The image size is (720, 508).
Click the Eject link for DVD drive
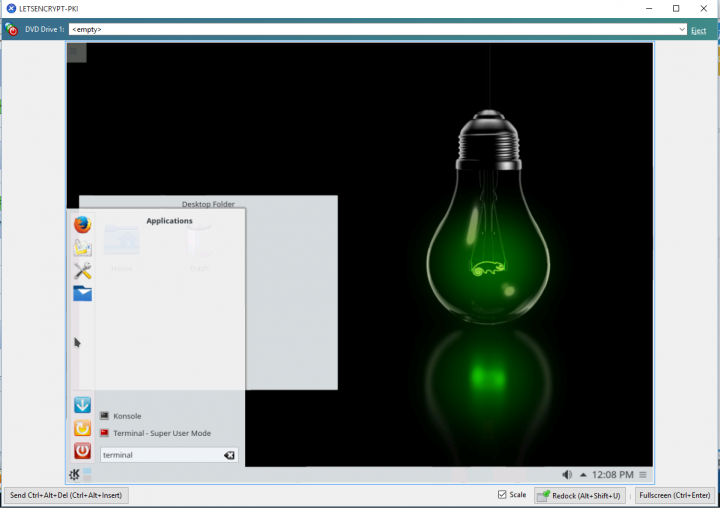pyautogui.click(x=698, y=30)
